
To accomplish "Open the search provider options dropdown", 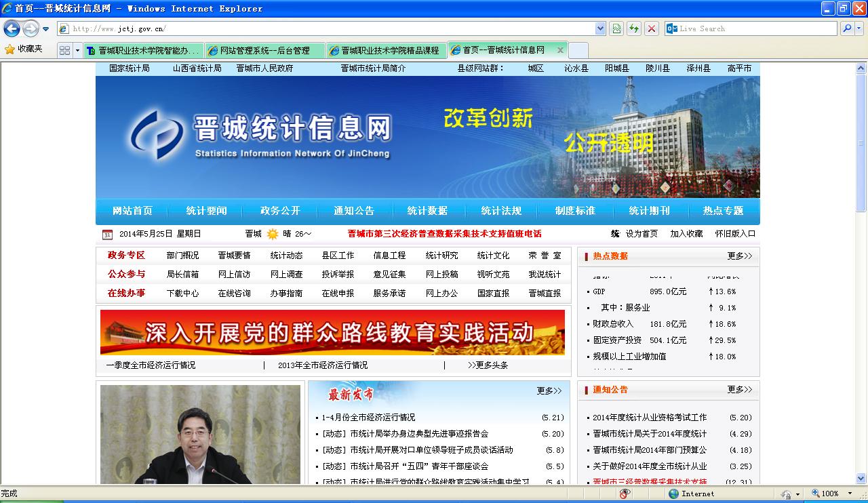I will point(860,28).
